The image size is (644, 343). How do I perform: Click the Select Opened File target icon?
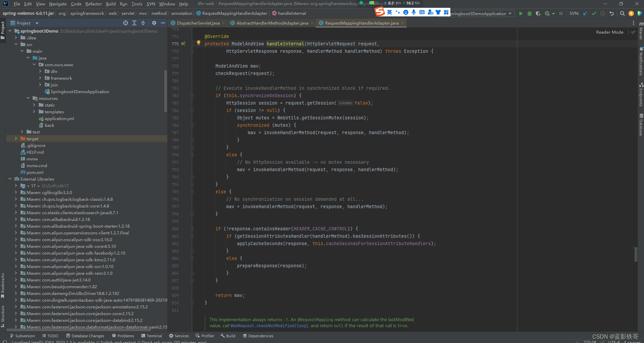point(126,23)
